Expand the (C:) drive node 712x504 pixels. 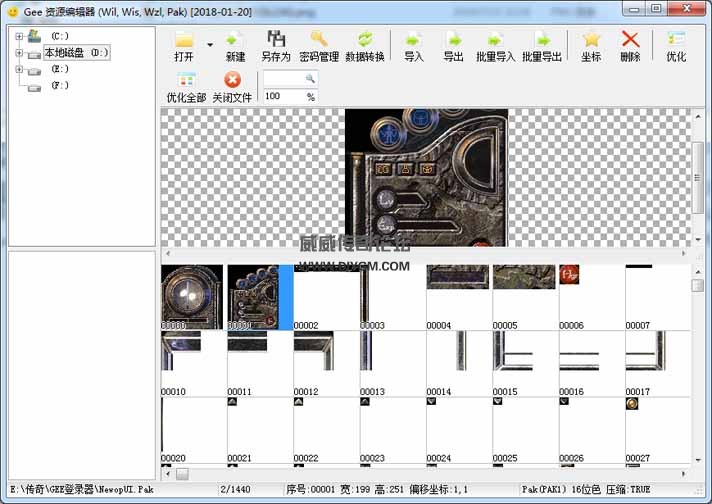[19, 36]
